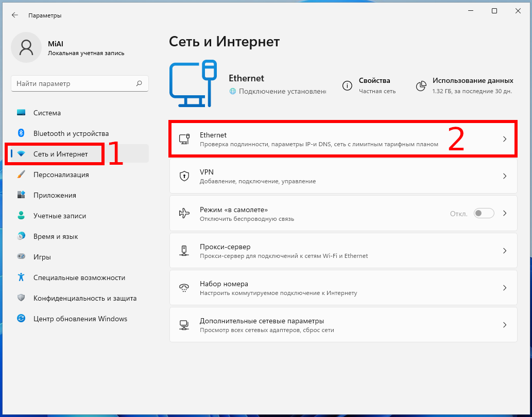Go to Bluetooth и устройства
Screen dimensions: 532x417
(x=80, y=133)
